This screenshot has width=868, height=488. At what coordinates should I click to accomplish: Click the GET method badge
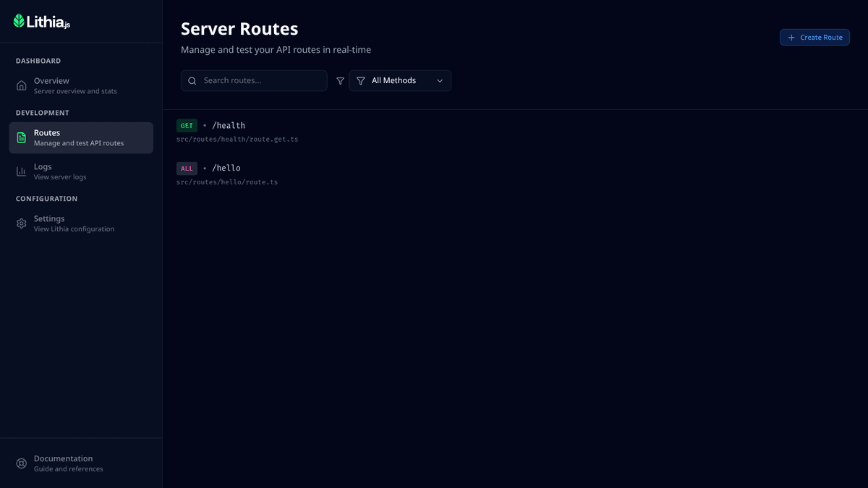[187, 126]
